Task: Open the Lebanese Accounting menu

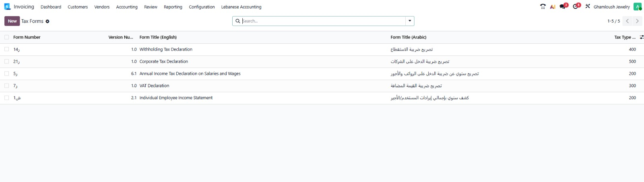Action: tap(241, 7)
